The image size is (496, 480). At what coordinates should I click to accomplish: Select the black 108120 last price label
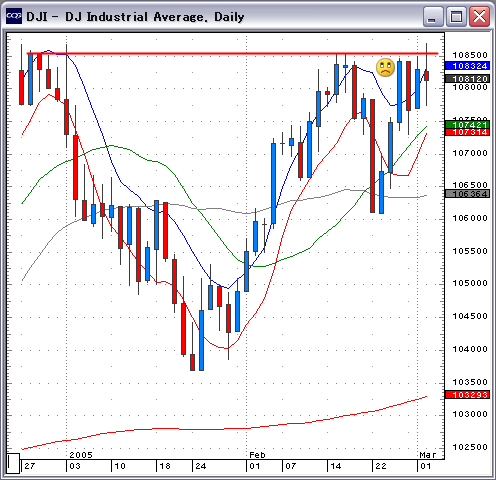[x=467, y=79]
